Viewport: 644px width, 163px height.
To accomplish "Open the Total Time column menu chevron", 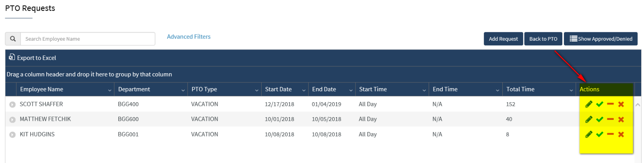I will 571,90.
